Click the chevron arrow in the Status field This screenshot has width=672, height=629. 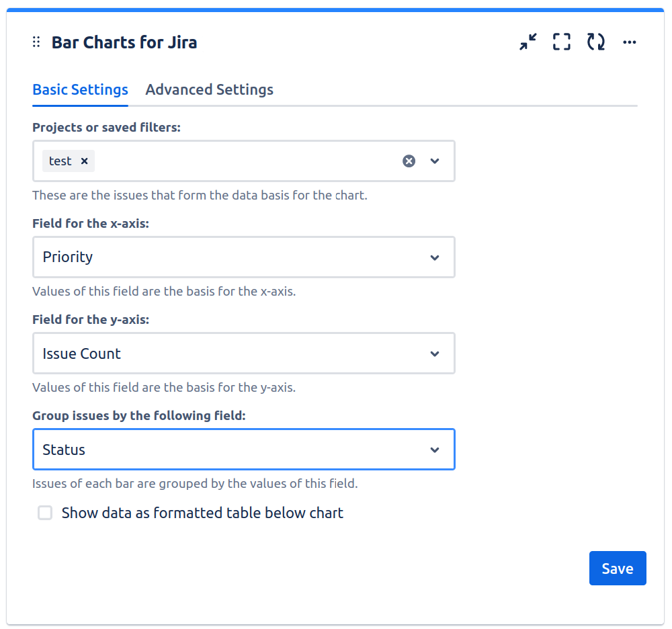435,450
